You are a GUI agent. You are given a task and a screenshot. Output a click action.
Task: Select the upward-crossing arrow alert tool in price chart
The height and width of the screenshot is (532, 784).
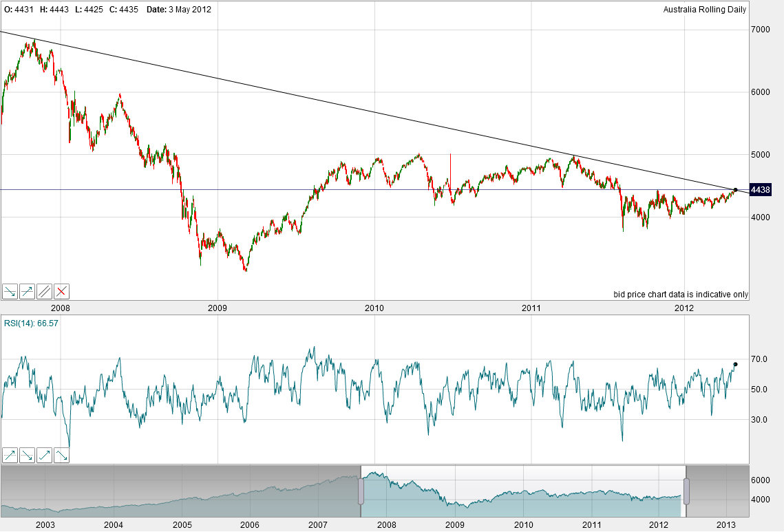(28, 291)
